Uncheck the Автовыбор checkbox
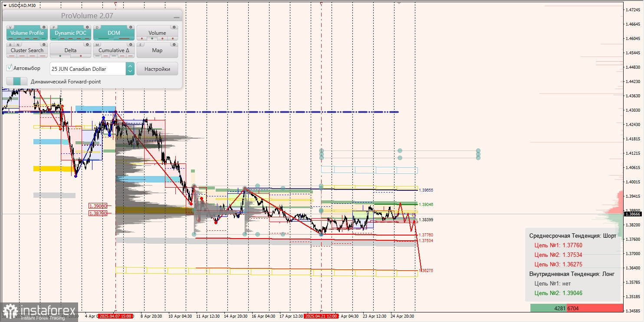Screen dimensions: 644x322 10,68
